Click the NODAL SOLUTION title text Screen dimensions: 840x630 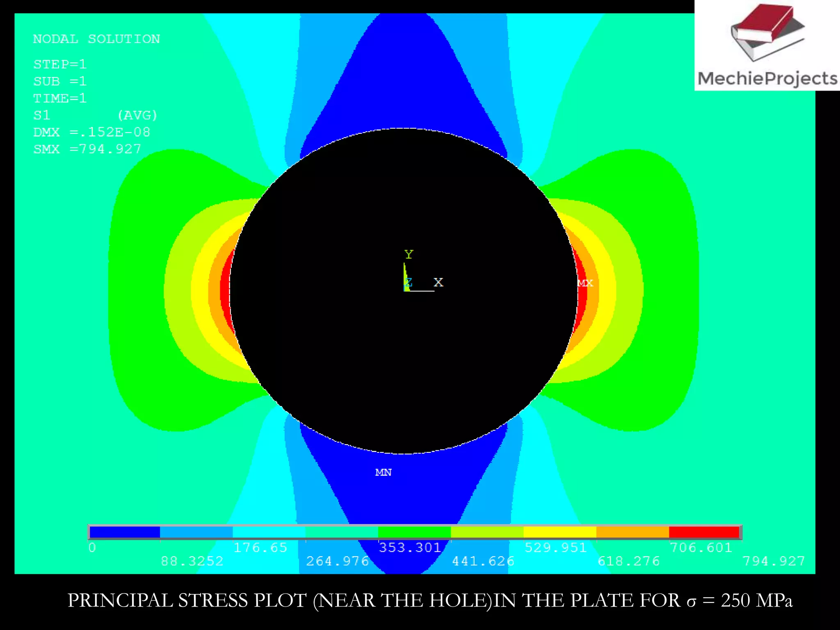[96, 39]
